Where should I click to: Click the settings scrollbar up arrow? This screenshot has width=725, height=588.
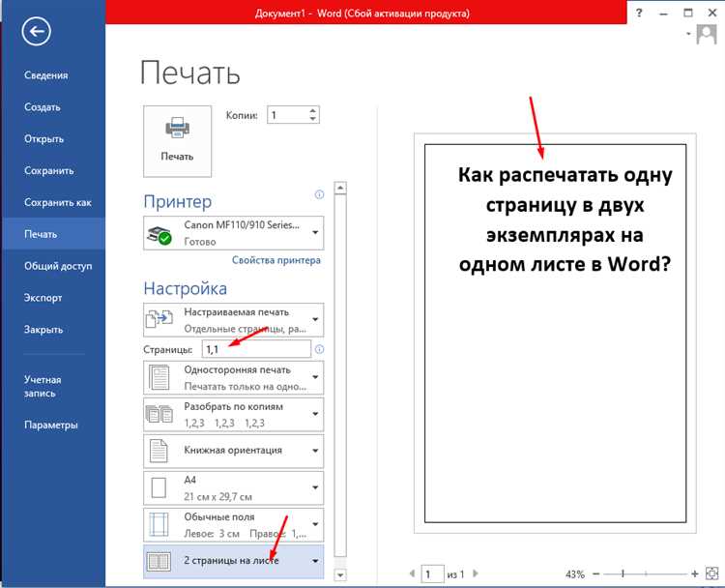[x=340, y=188]
